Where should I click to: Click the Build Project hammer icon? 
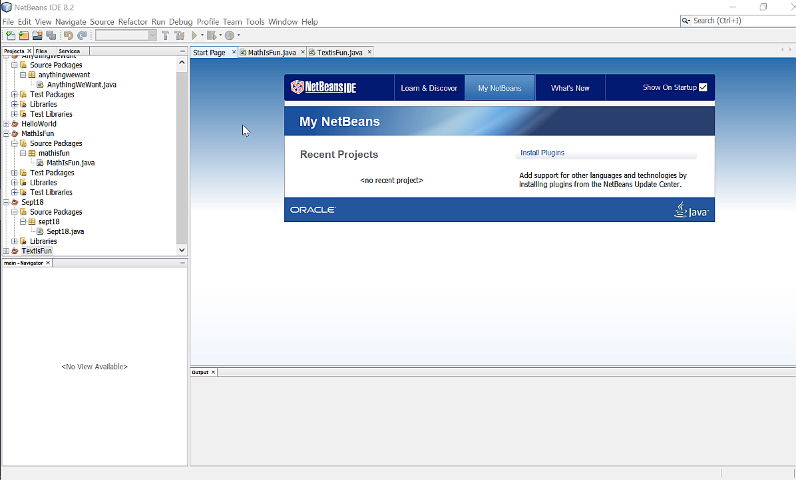[x=165, y=36]
